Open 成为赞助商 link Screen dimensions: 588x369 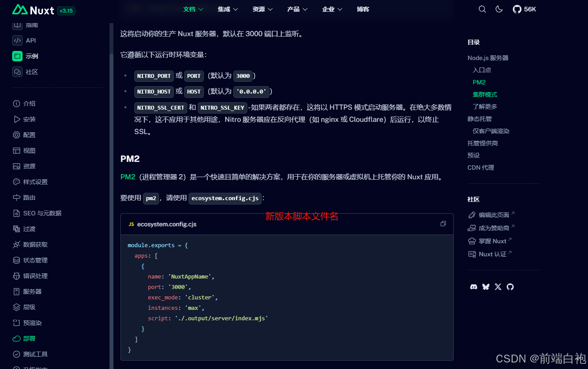point(491,228)
